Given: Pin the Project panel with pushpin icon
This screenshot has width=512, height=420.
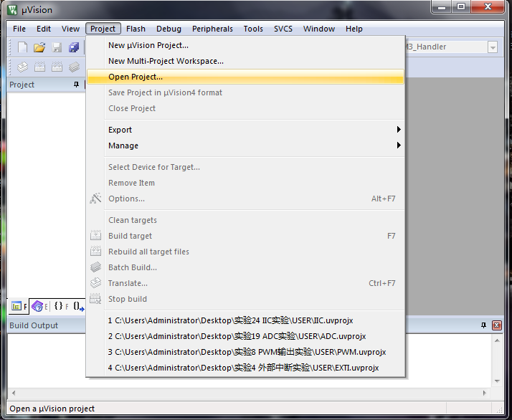Looking at the screenshot, I should 77,85.
